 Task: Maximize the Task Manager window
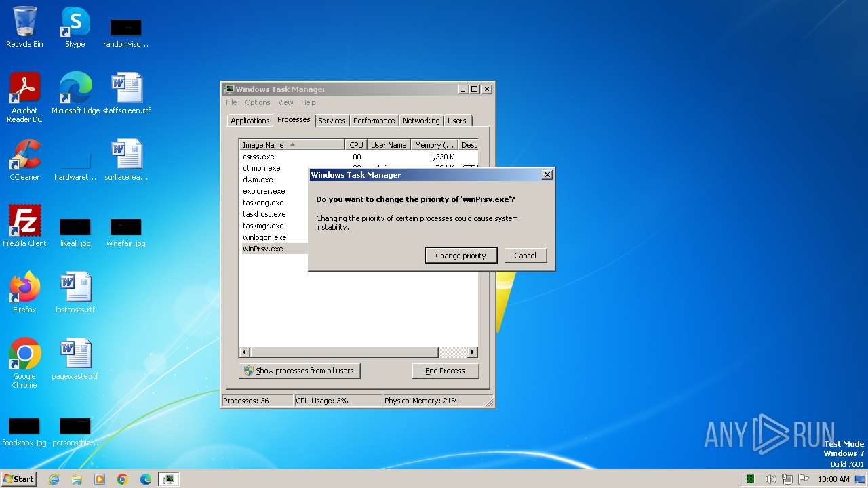pos(475,89)
